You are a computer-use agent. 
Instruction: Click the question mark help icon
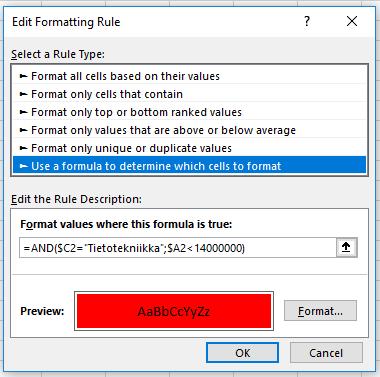(307, 22)
